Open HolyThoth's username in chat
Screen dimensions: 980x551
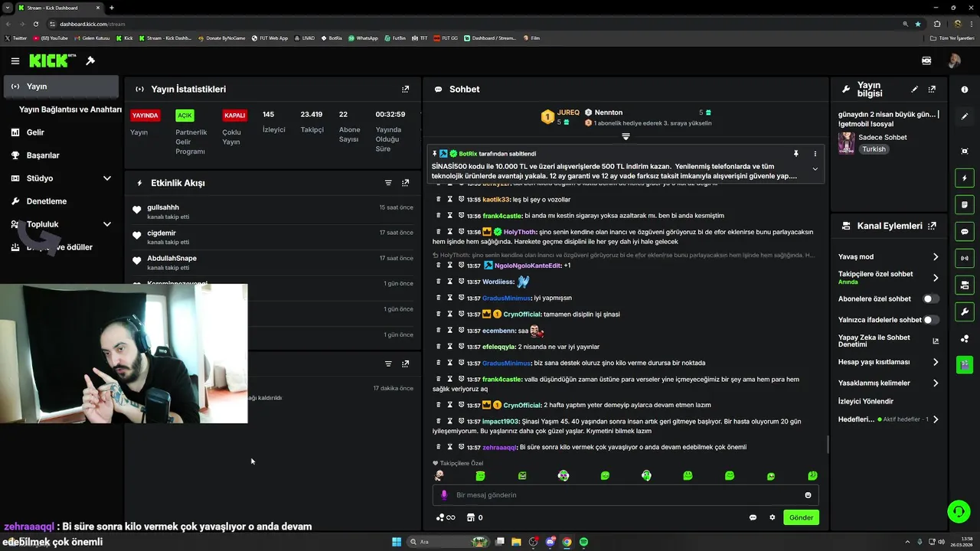click(x=520, y=232)
